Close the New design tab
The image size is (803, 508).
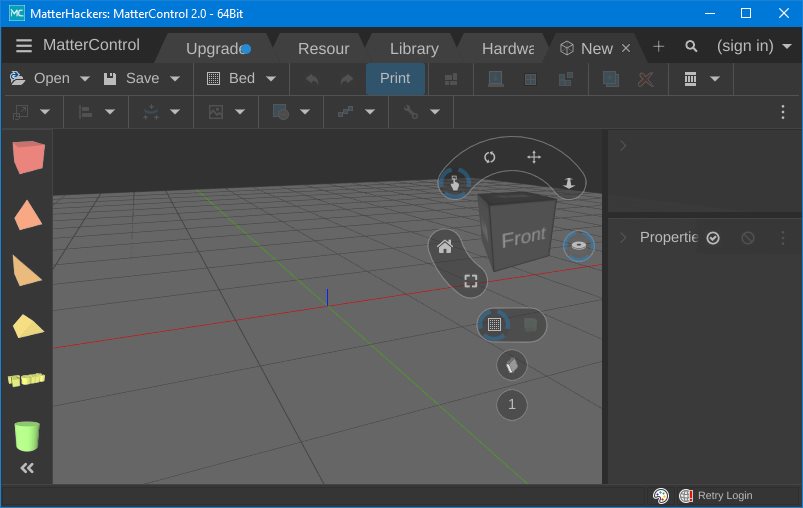click(x=626, y=48)
